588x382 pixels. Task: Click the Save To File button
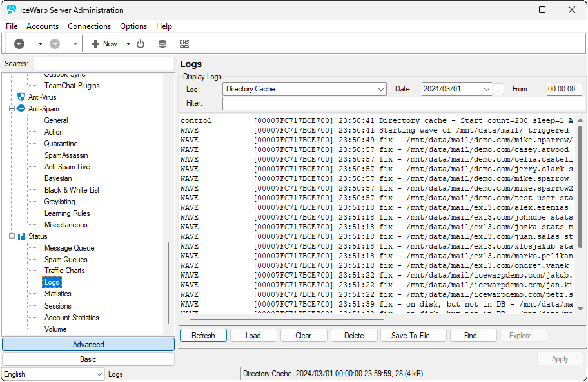[x=413, y=336]
